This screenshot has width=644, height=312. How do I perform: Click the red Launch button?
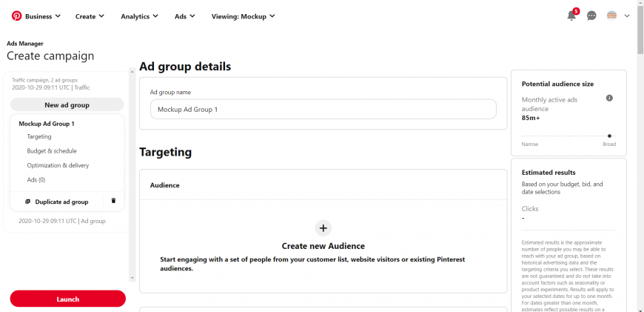click(68, 299)
